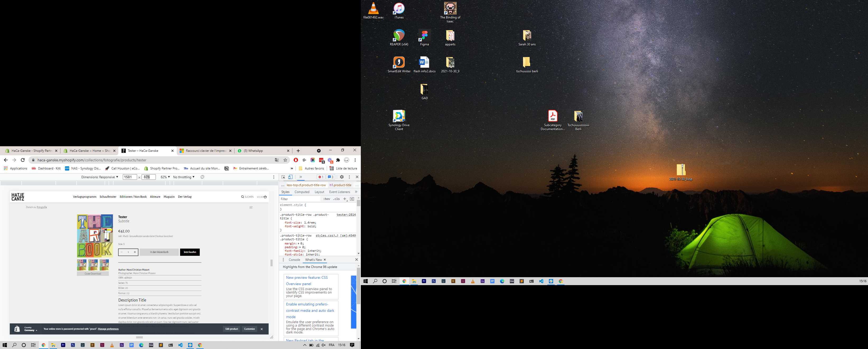Click the Shopify bag icon in the bottom bar
Image resolution: width=868 pixels, height=349 pixels.
point(17,329)
